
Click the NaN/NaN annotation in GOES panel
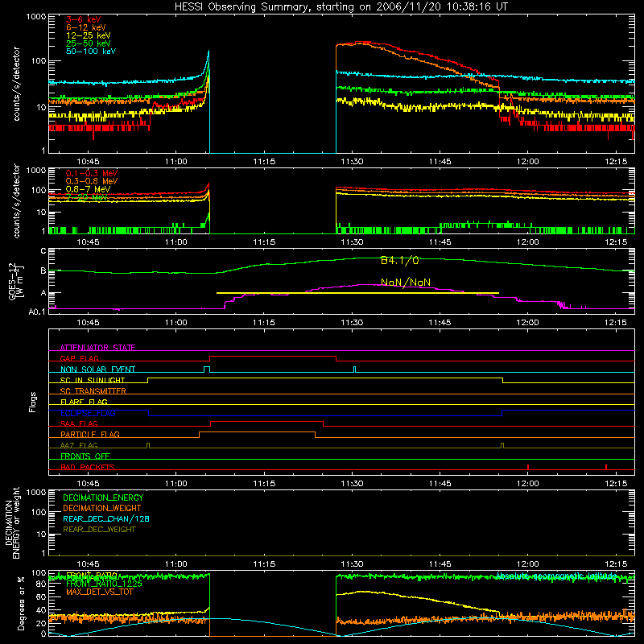[406, 283]
